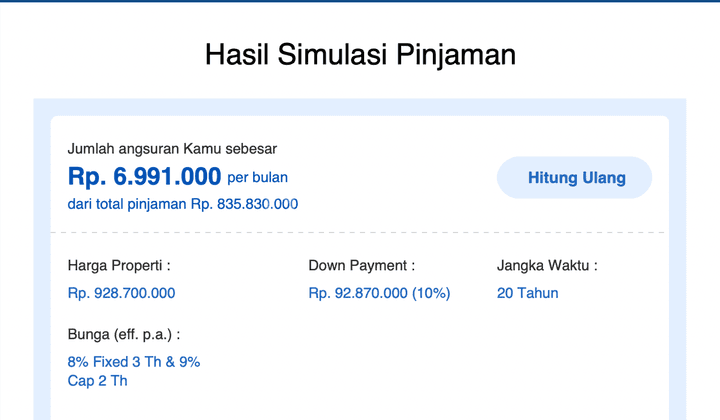Screen dimensions: 720x420
Task: Click the light blue panel border
Action: tap(42, 257)
